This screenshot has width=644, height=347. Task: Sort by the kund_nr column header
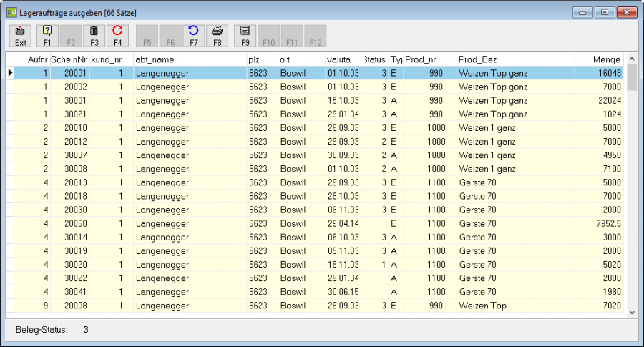112,59
